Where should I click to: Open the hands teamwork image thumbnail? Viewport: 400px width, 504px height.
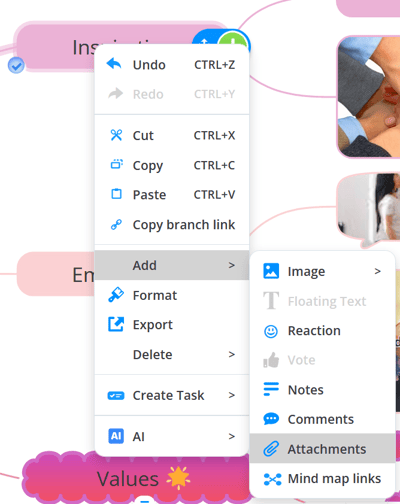point(369,97)
